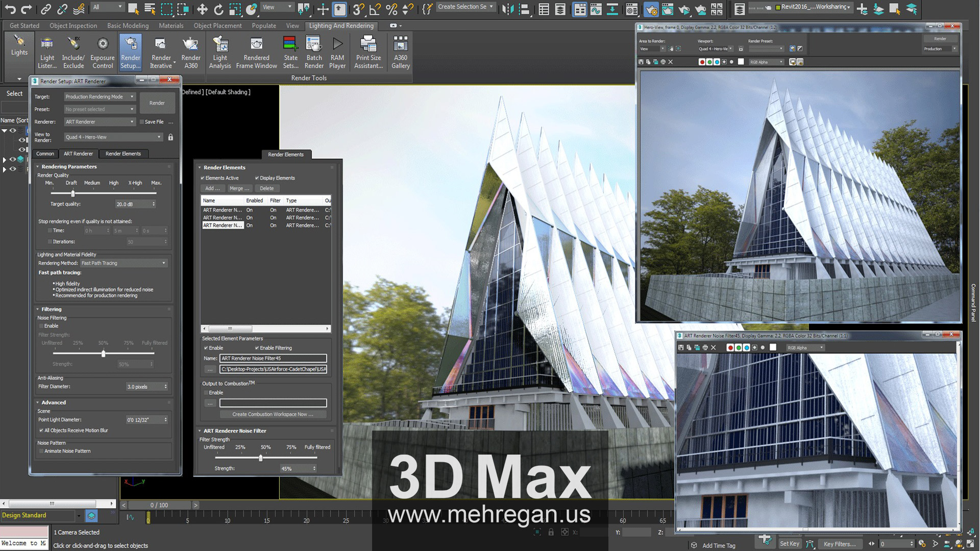Screen dimensions: 980x551
Task: Click the Undo icon
Action: pos(10,9)
